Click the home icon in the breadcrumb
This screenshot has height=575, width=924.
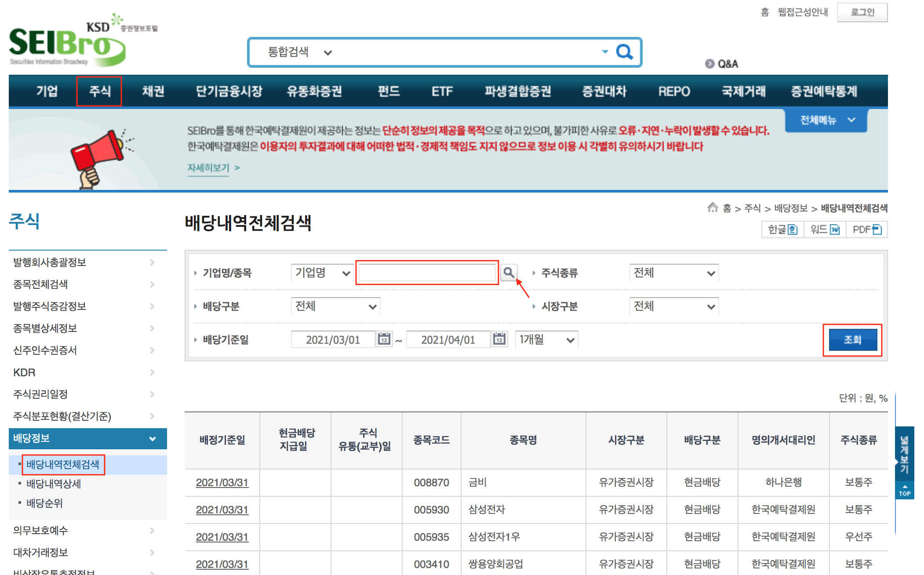pos(712,208)
